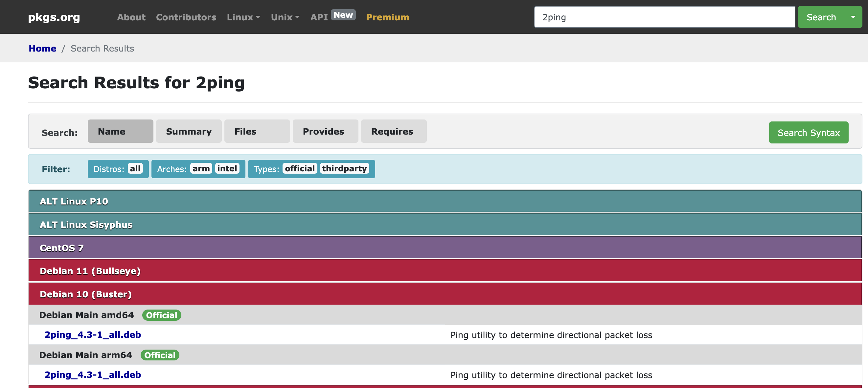The height and width of the screenshot is (388, 868).
Task: Open the Search button dropdown arrow
Action: pos(853,17)
